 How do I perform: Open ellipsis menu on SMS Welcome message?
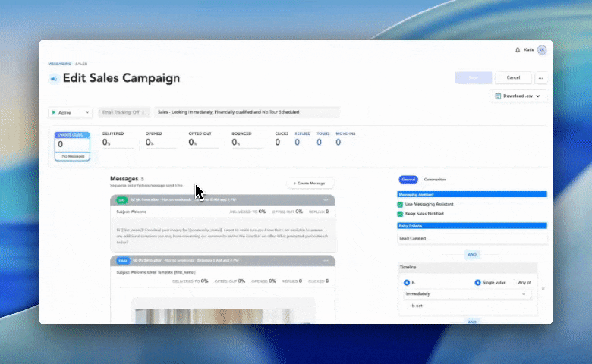pos(326,200)
